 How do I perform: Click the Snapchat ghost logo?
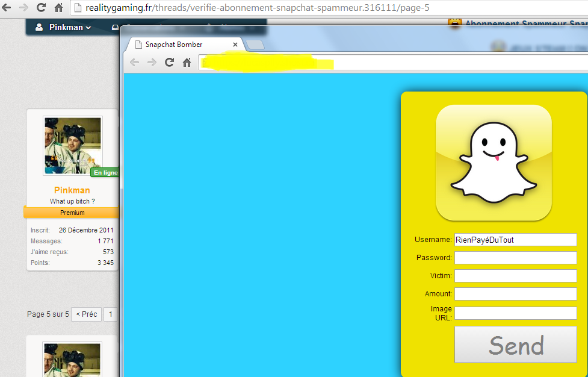pyautogui.click(x=494, y=163)
